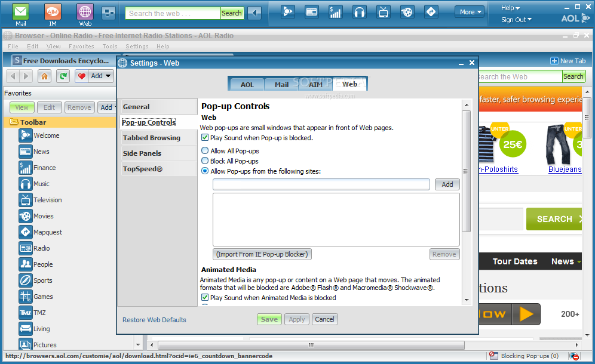
Task: Click Add button next to site field
Action: pos(447,184)
